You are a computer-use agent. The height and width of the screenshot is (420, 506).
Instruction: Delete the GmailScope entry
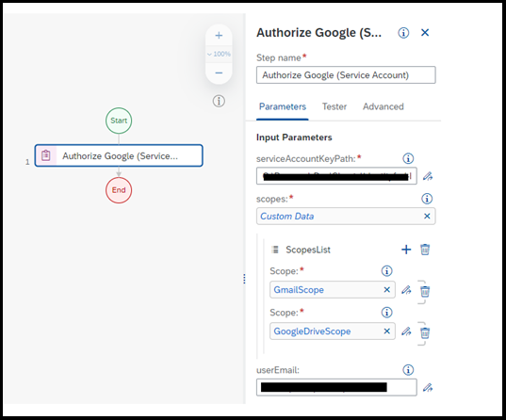point(425,291)
